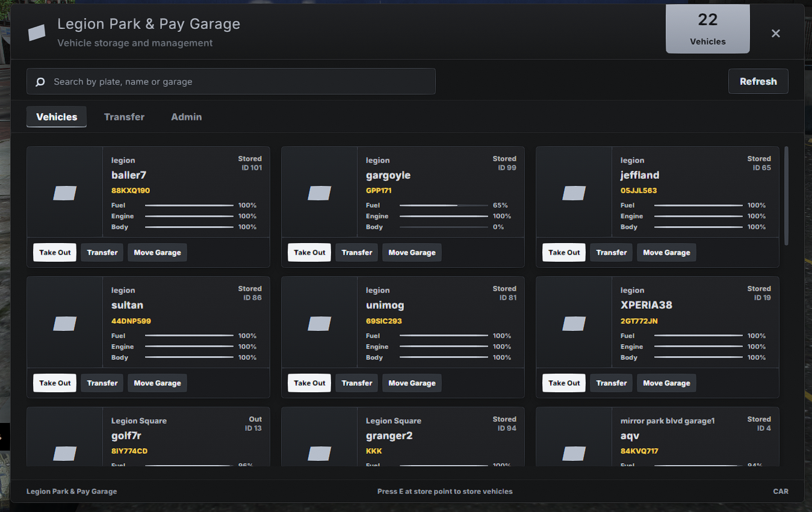Image resolution: width=812 pixels, height=512 pixels.
Task: Click the sultan vehicle thumbnail
Action: pos(65,323)
